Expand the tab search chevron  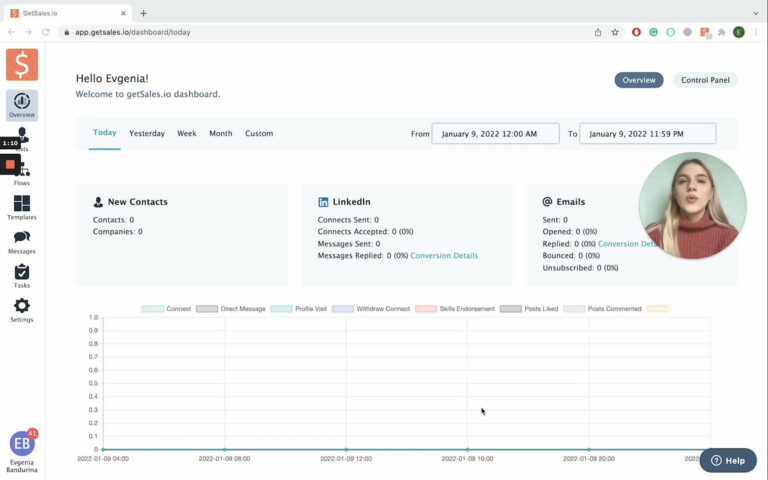[756, 14]
